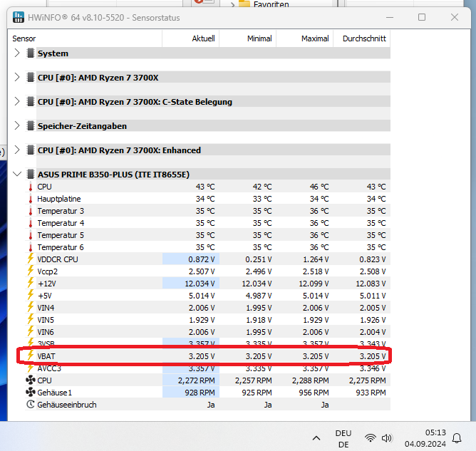Expand CPU [#0]: AMD Ryzen 7 3700X group
The width and height of the screenshot is (476, 451).
pyautogui.click(x=17, y=78)
